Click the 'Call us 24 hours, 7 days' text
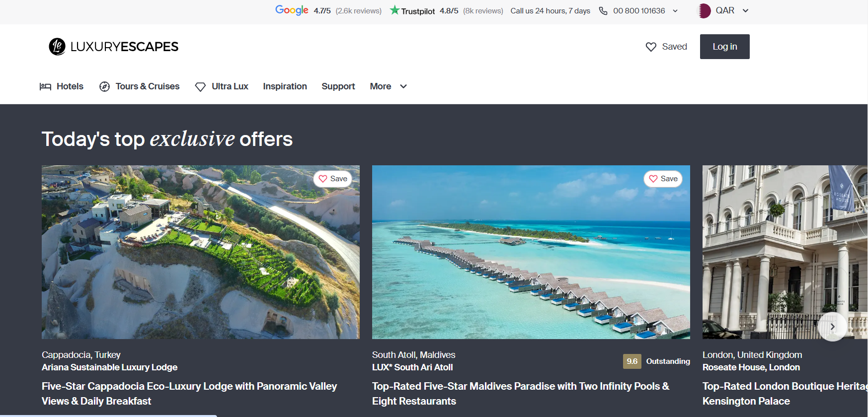 (551, 11)
